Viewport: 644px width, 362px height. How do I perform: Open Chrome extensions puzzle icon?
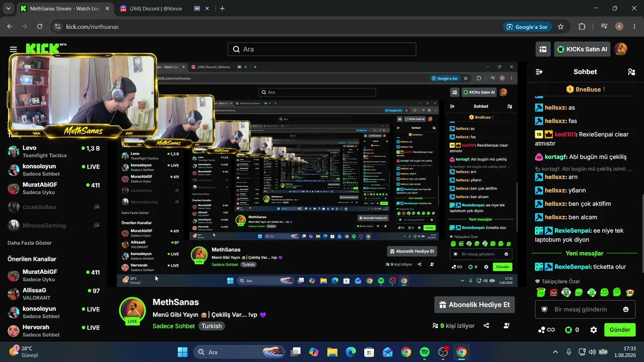coord(582,27)
